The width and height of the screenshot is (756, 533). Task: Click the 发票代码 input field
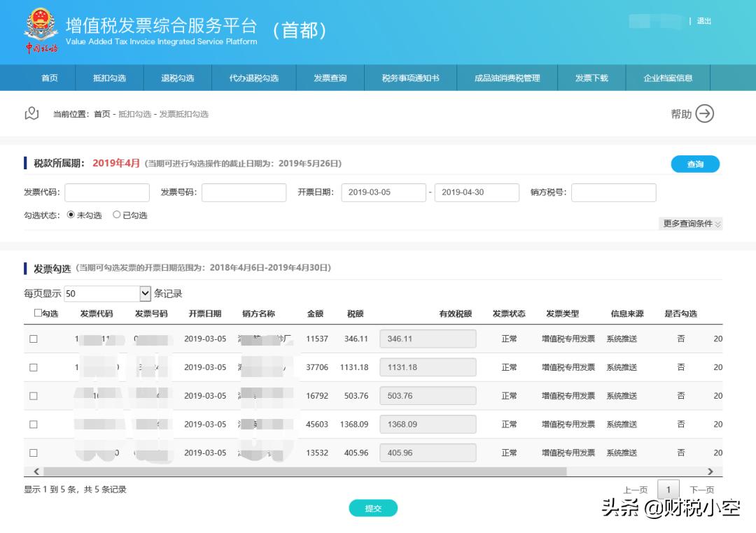pos(106,192)
